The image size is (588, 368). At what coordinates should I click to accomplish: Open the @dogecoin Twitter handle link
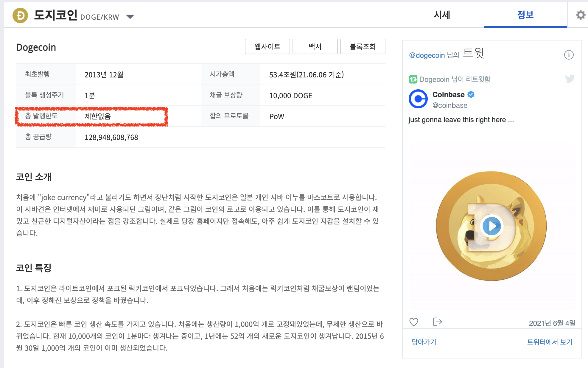(x=427, y=55)
